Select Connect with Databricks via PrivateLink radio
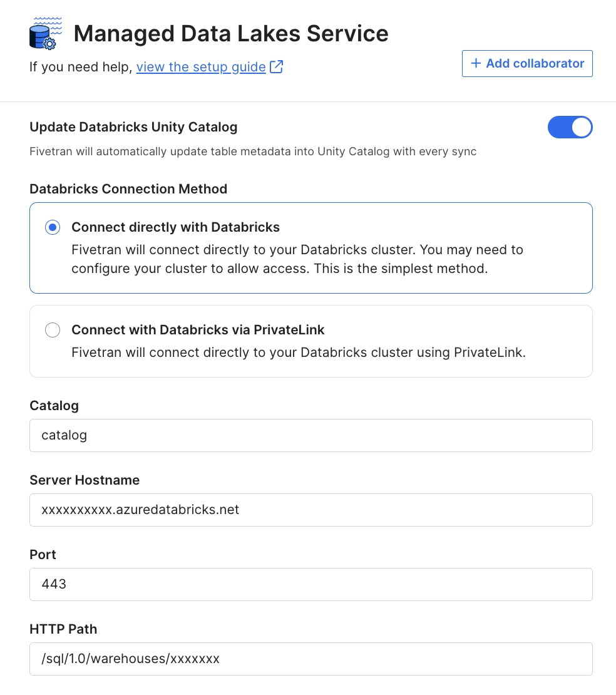 (53, 330)
